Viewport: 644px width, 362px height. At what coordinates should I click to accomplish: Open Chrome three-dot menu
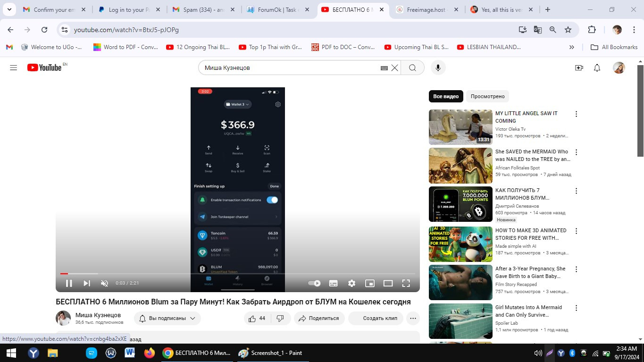[633, 30]
